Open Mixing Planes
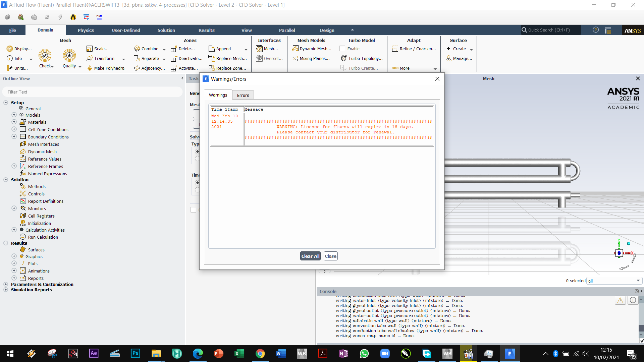The width and height of the screenshot is (644, 362). 311,58
